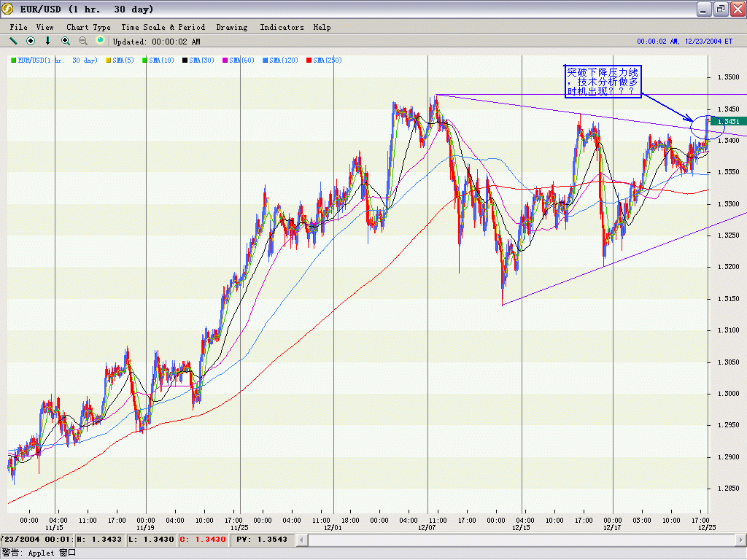Viewport: 747px width, 560px height.
Task: Click the SMA(10) green legend swatch
Action: [x=145, y=60]
